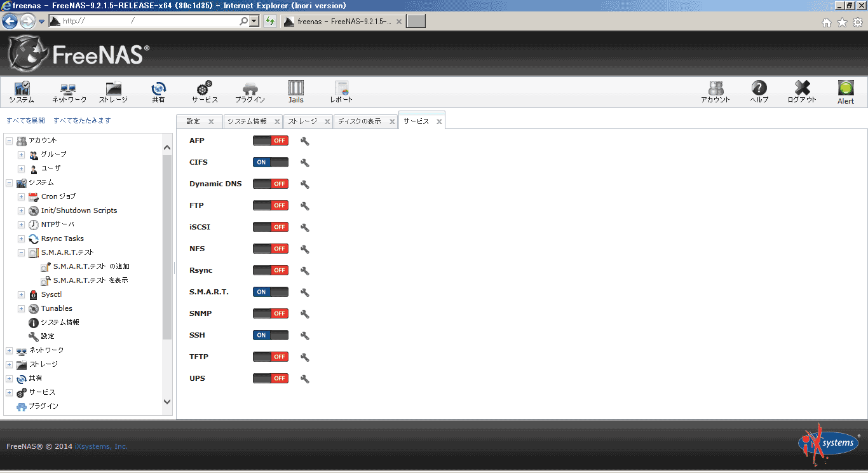Open UPS service settings wrench
The height and width of the screenshot is (473, 868).
point(305,379)
